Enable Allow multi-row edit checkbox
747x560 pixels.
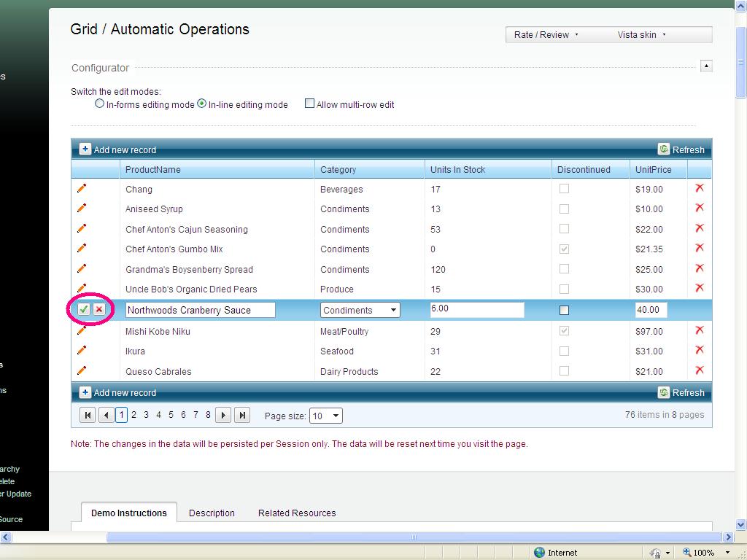tap(309, 104)
